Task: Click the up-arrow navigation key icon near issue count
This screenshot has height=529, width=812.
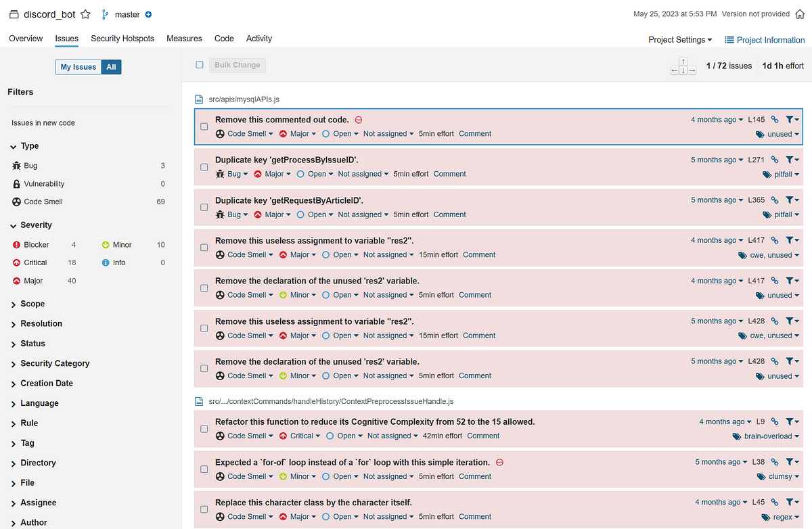Action: (x=683, y=61)
